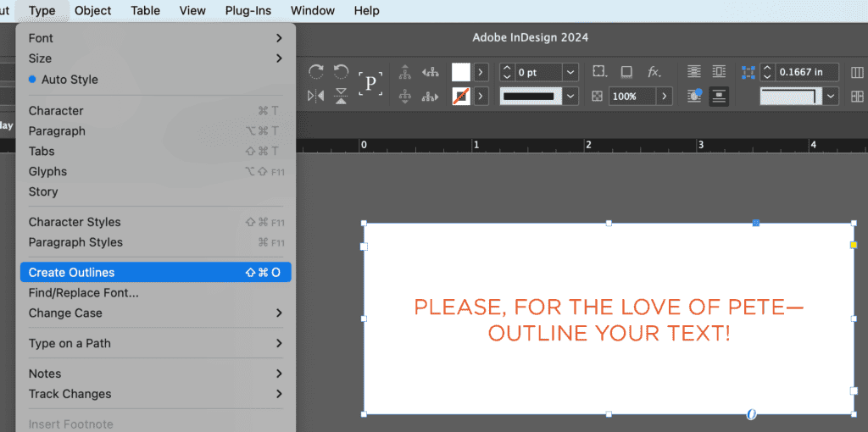This screenshot has height=432, width=868.
Task: Expand the Notes submenu
Action: (x=156, y=374)
